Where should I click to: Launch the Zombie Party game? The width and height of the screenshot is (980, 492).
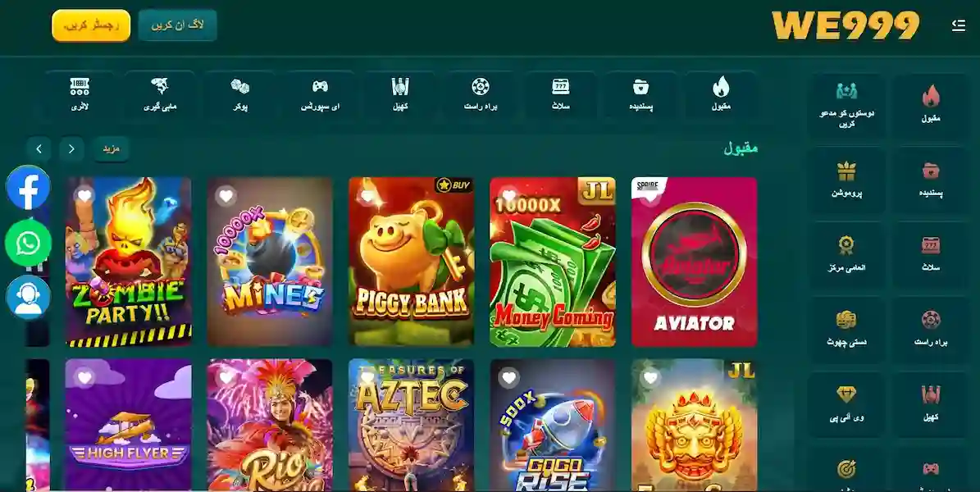(x=129, y=262)
